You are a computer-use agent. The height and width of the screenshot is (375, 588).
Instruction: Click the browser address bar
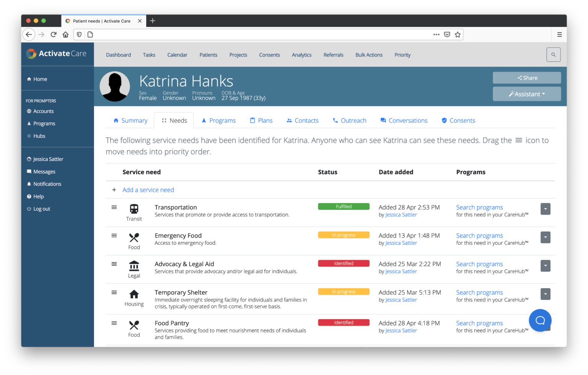tap(260, 34)
